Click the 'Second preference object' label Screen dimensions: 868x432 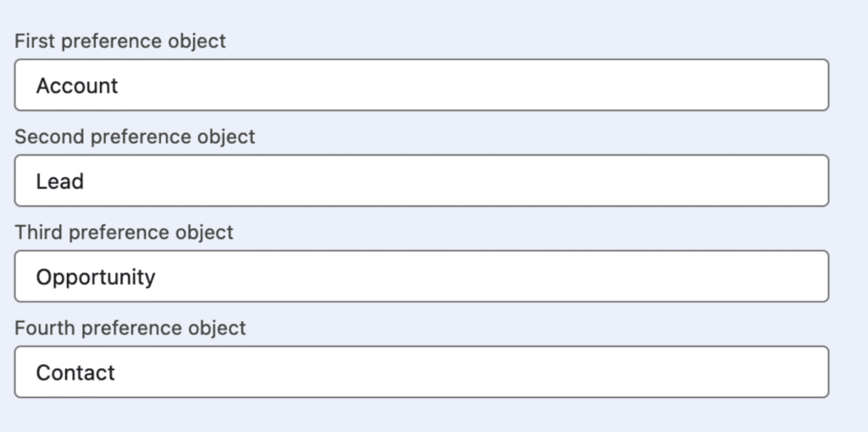tap(135, 136)
